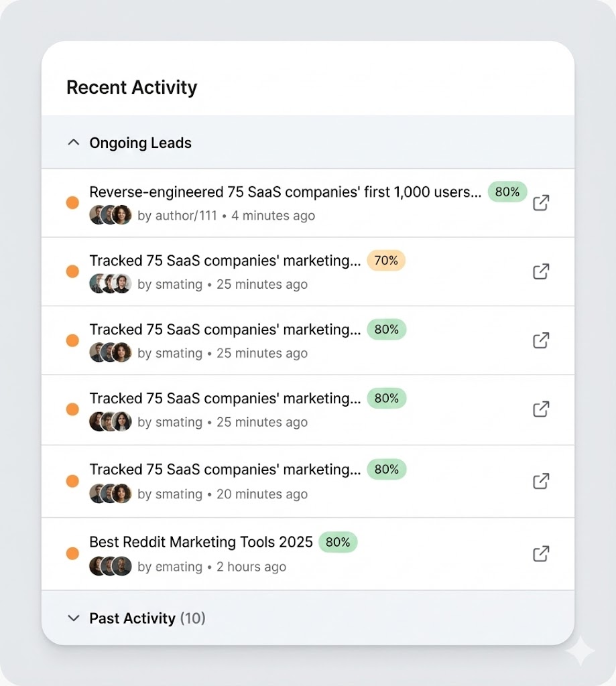Select the Recent Activity title
This screenshot has width=616, height=686.
pos(131,87)
